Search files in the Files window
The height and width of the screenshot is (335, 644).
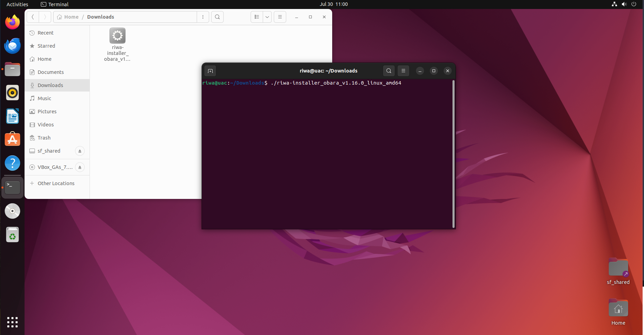click(217, 17)
